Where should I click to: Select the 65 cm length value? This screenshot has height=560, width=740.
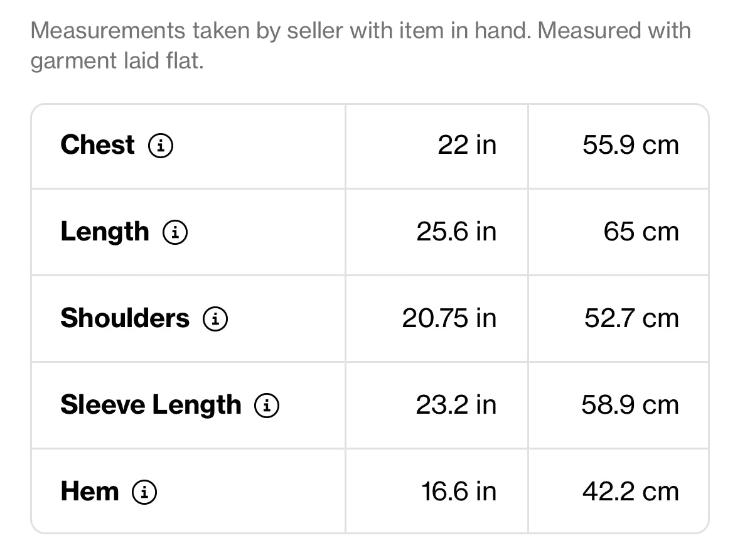click(x=641, y=232)
